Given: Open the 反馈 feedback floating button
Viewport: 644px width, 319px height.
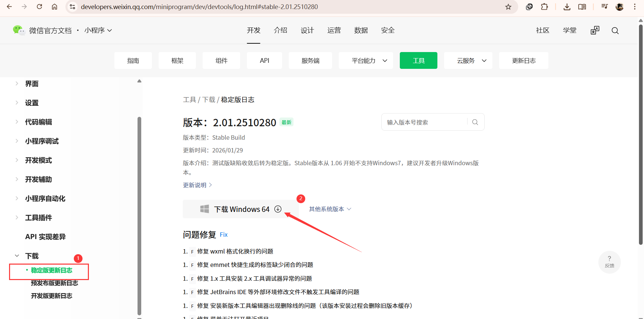Looking at the screenshot, I should tap(609, 262).
